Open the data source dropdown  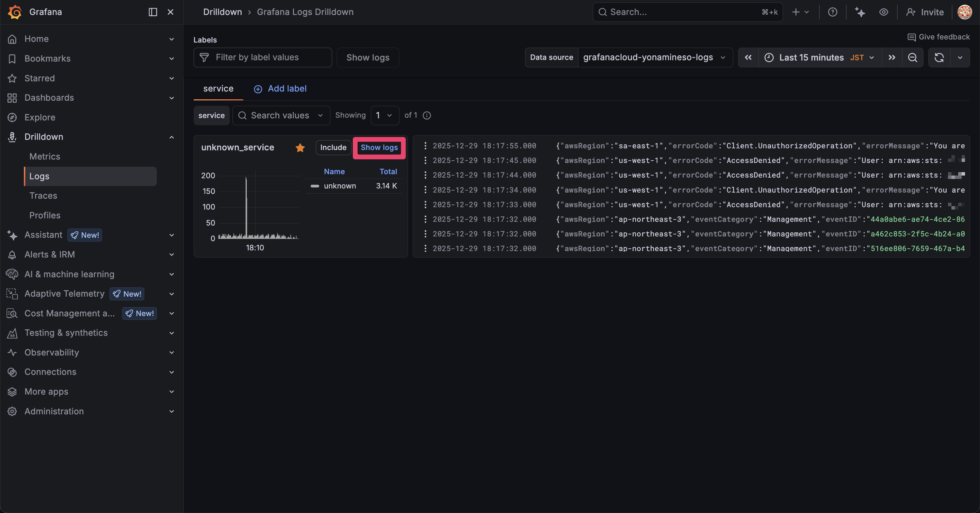(x=654, y=57)
